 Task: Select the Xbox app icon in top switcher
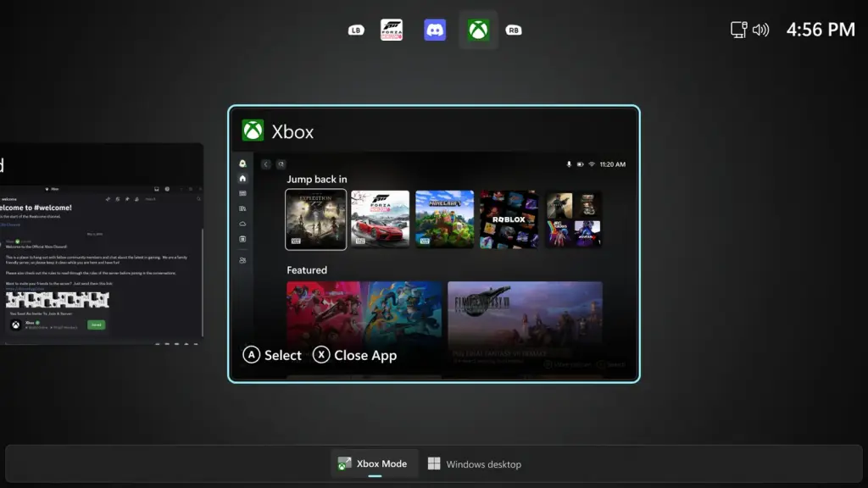tap(478, 30)
